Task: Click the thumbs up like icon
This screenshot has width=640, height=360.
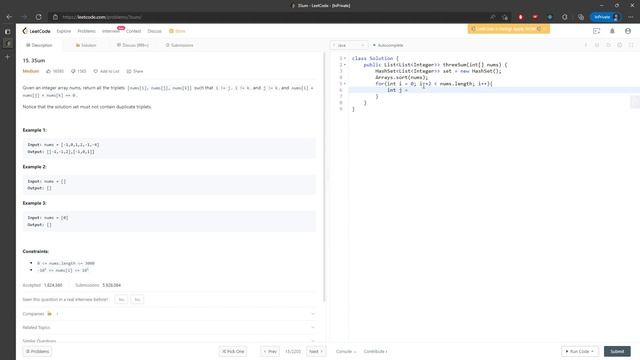Action: 49,71
